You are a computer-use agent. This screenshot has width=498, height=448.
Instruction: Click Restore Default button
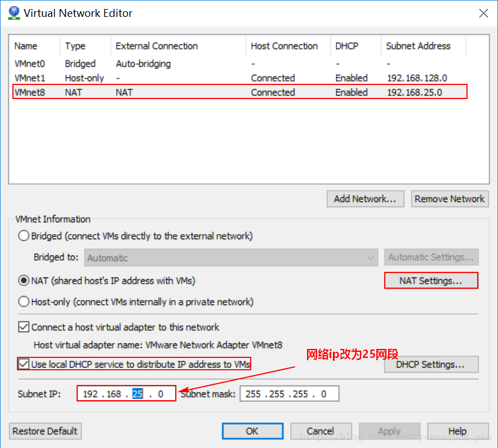[45, 431]
